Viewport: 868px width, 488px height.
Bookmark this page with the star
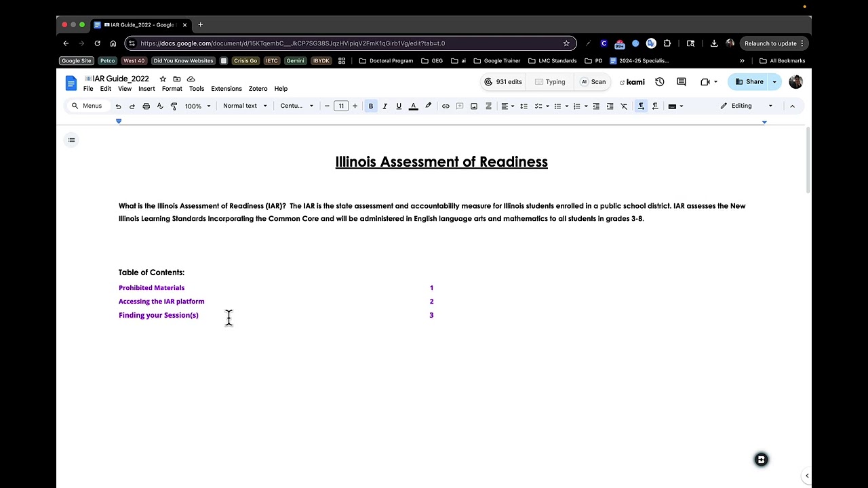click(566, 43)
